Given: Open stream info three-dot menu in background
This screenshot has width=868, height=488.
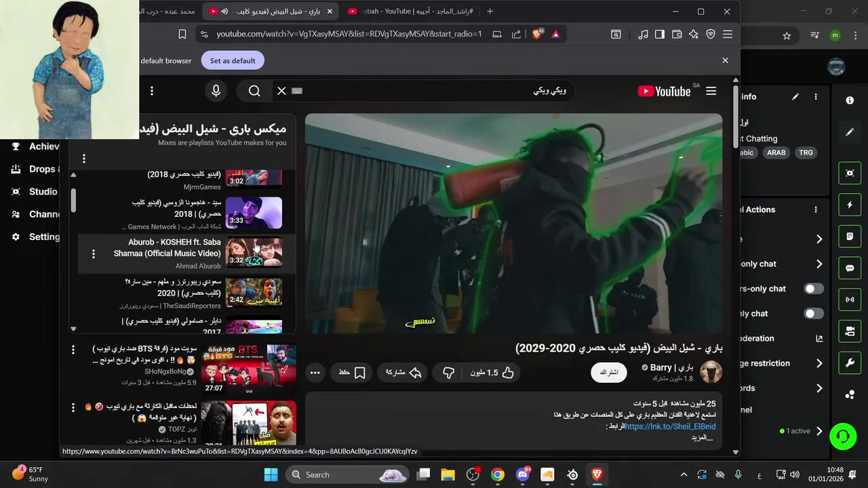Looking at the screenshot, I should (x=816, y=97).
